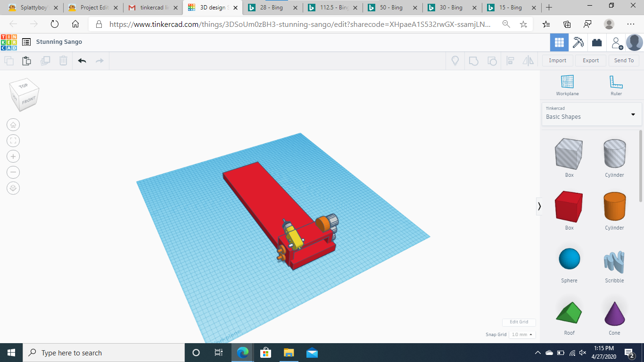Screen dimensions: 644x362
Task: Open the Windows Start menu
Action: (x=11, y=353)
